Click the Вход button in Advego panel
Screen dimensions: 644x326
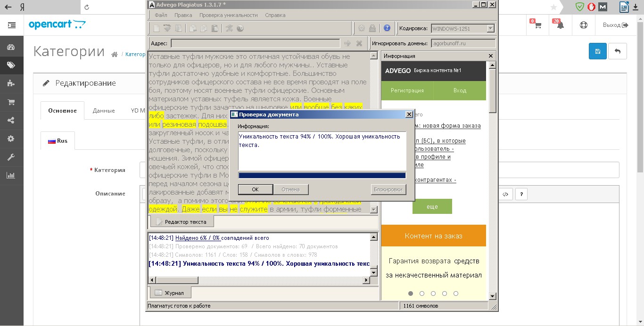pos(460,90)
